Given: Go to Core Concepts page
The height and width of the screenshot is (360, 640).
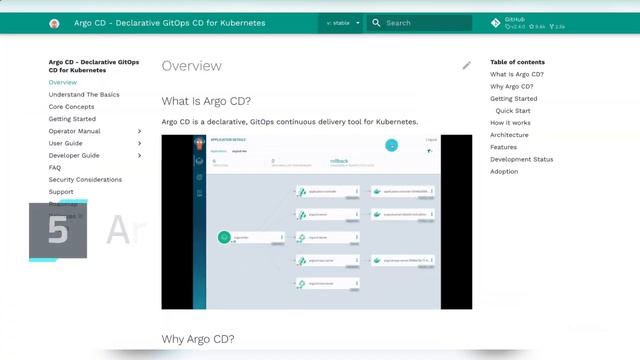Looking at the screenshot, I should [71, 107].
